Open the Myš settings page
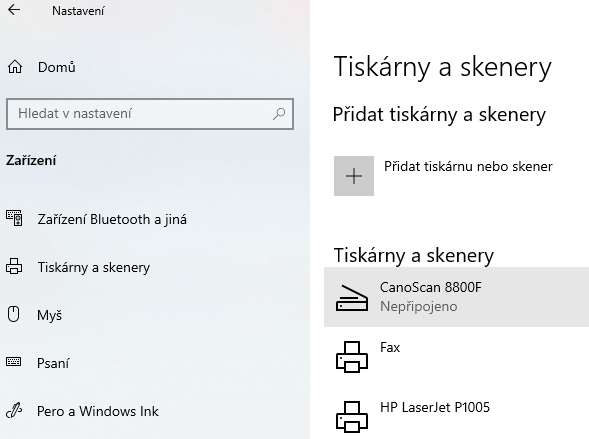Viewport: 589px width, 439px height. pyautogui.click(x=49, y=315)
